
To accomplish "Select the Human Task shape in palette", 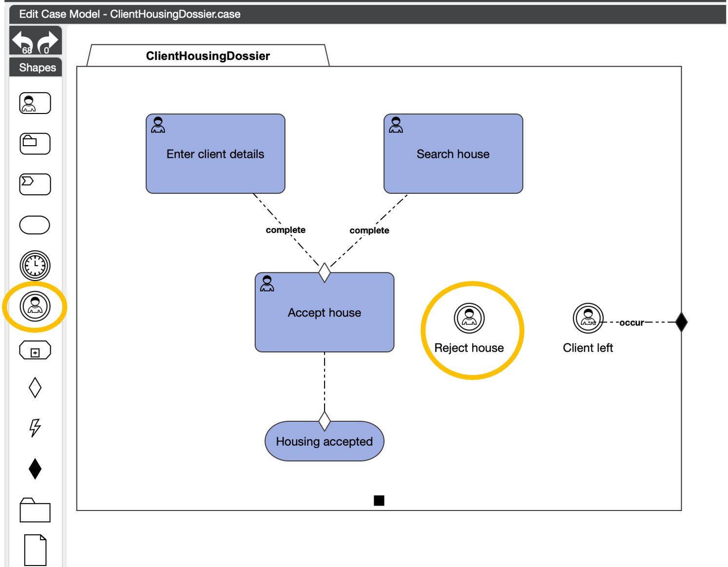I will click(35, 103).
